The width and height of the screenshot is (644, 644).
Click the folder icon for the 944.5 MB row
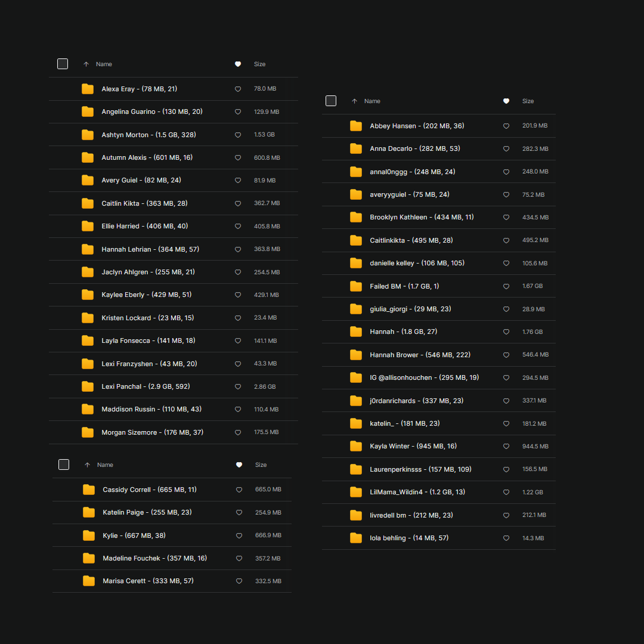[356, 446]
